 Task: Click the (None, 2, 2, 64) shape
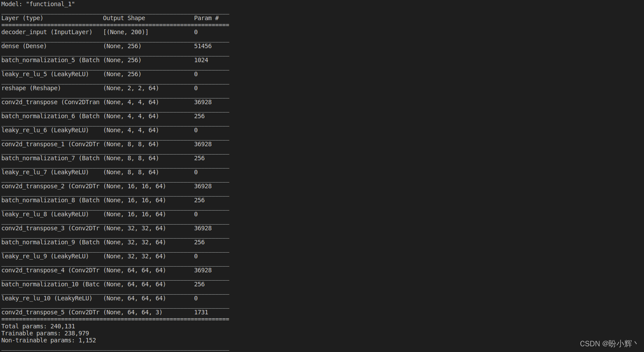coord(131,88)
